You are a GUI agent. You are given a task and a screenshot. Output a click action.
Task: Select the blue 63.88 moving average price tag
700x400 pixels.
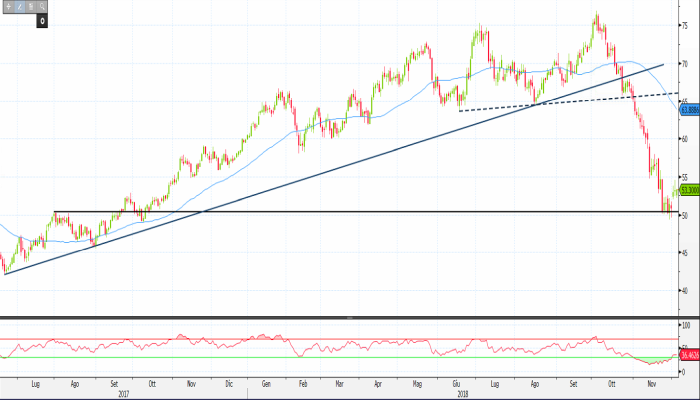click(x=688, y=110)
